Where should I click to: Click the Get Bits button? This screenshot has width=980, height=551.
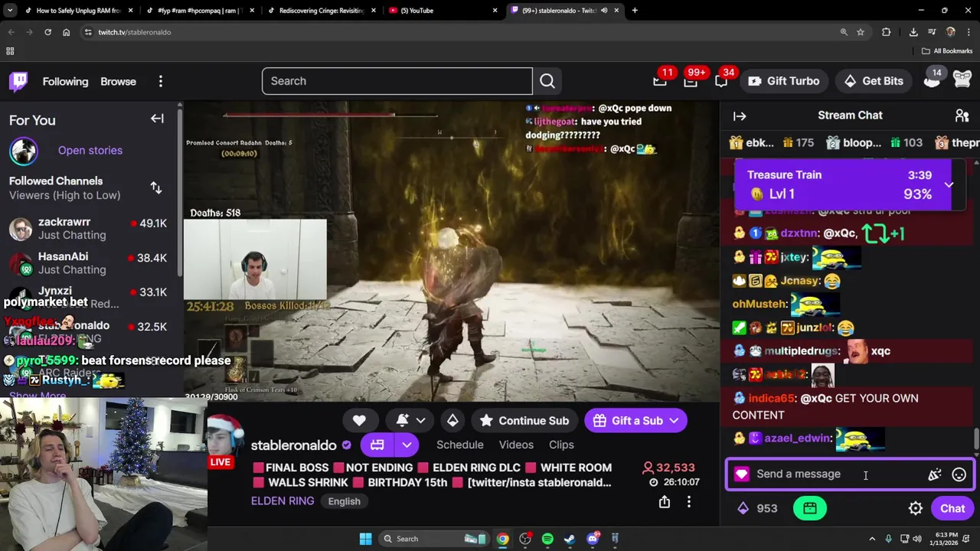tap(874, 81)
